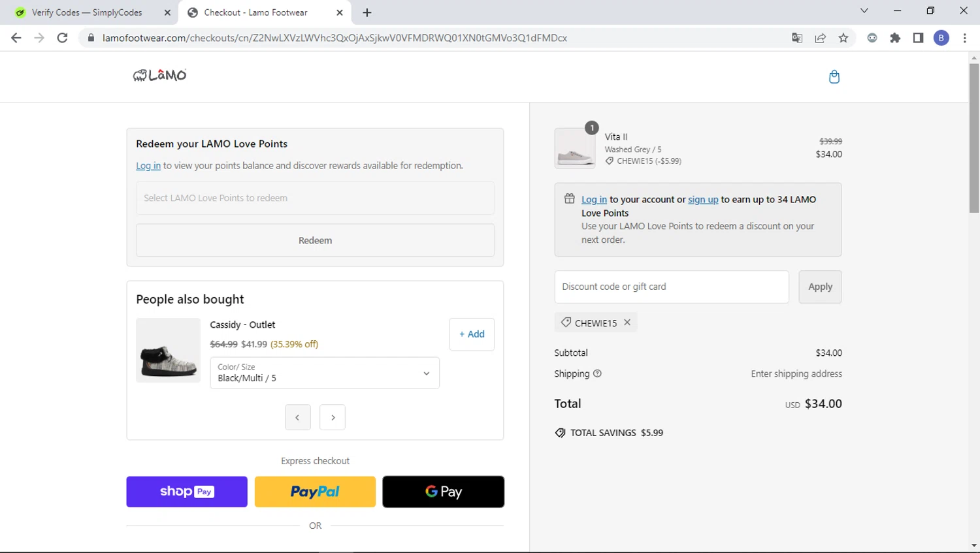The height and width of the screenshot is (553, 980).
Task: Bookmark this page with the star icon
Action: tap(843, 38)
